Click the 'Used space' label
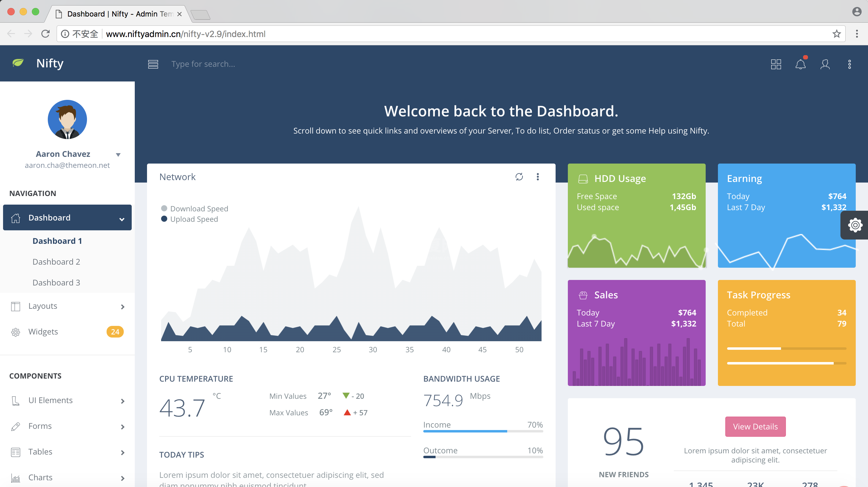The height and width of the screenshot is (487, 868). tap(598, 207)
